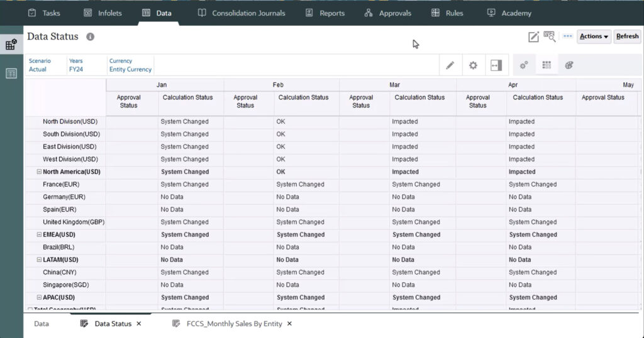644x338 pixels.
Task: Open the gear settings icon in the toolbar
Action: (x=473, y=65)
